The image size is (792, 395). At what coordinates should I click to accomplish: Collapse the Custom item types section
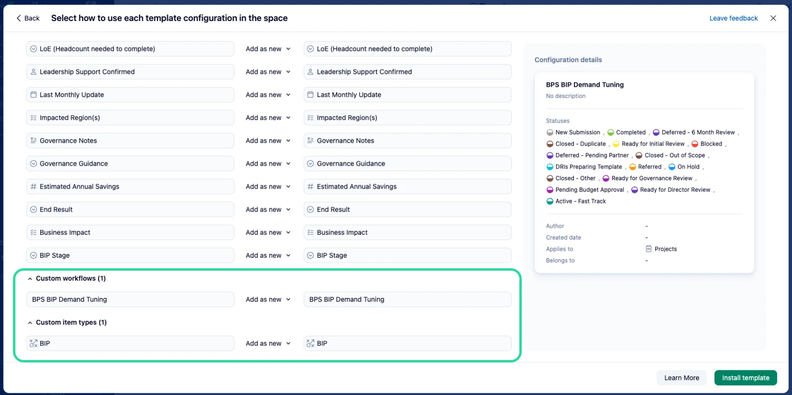coord(30,322)
